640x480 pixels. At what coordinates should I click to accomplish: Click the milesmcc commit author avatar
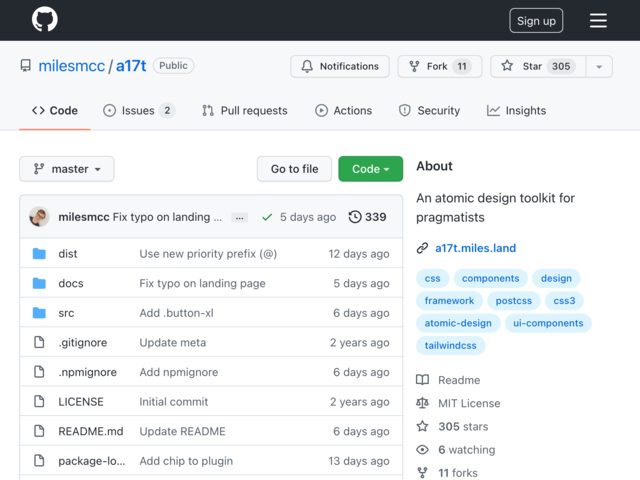pyautogui.click(x=39, y=217)
